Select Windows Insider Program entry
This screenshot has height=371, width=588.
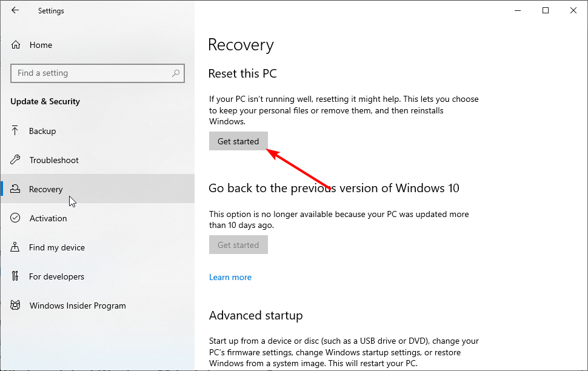click(78, 305)
